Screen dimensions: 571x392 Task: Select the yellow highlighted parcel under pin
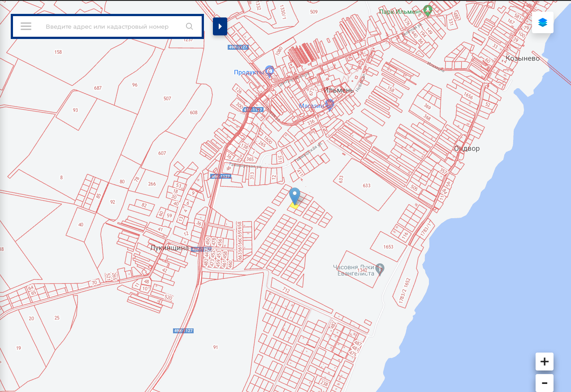coord(294,206)
